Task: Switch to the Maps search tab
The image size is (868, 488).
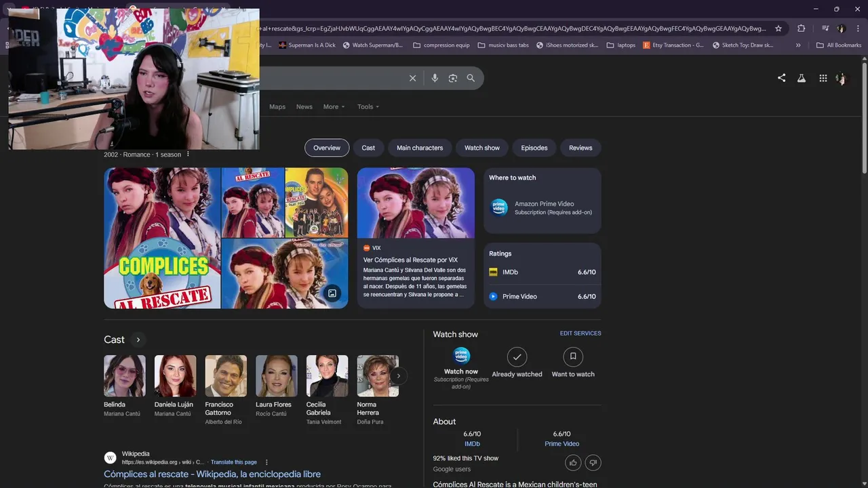Action: 277,106
